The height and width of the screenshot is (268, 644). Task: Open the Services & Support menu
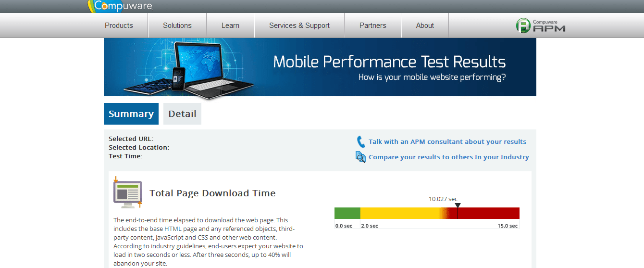pos(299,26)
